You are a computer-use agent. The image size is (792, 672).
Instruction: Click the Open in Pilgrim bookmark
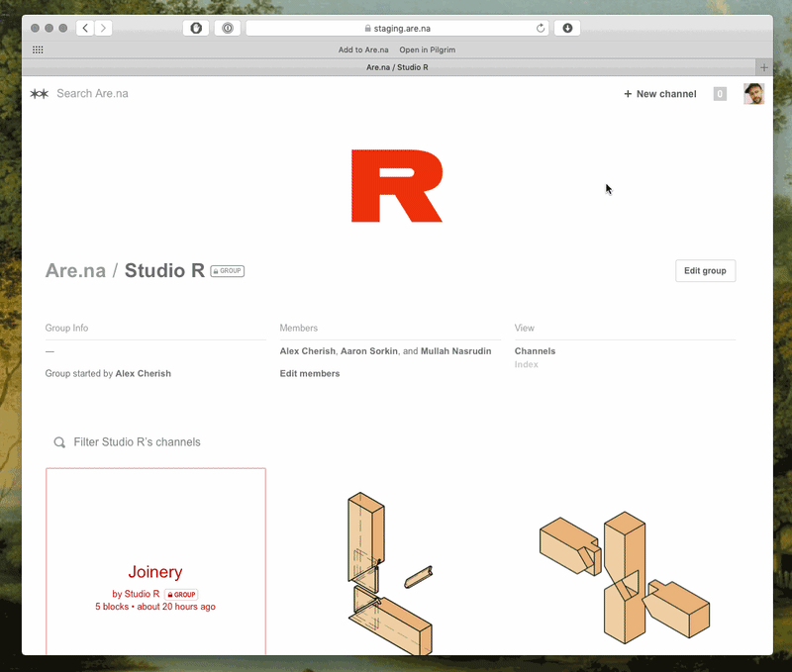[x=428, y=49]
